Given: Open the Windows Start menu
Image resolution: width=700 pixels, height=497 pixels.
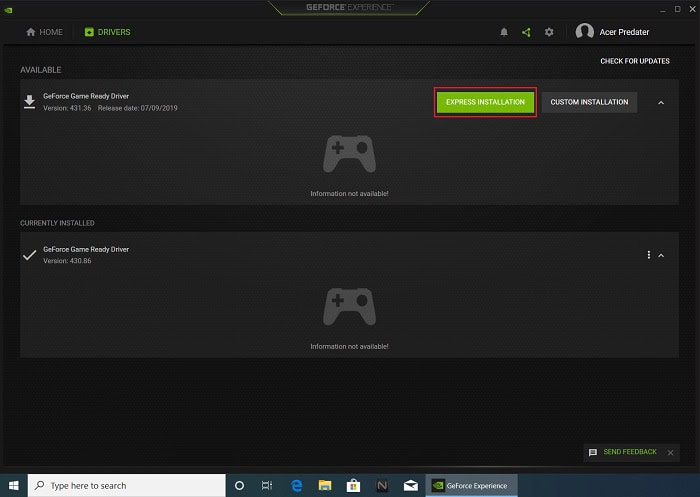Looking at the screenshot, I should (x=14, y=485).
